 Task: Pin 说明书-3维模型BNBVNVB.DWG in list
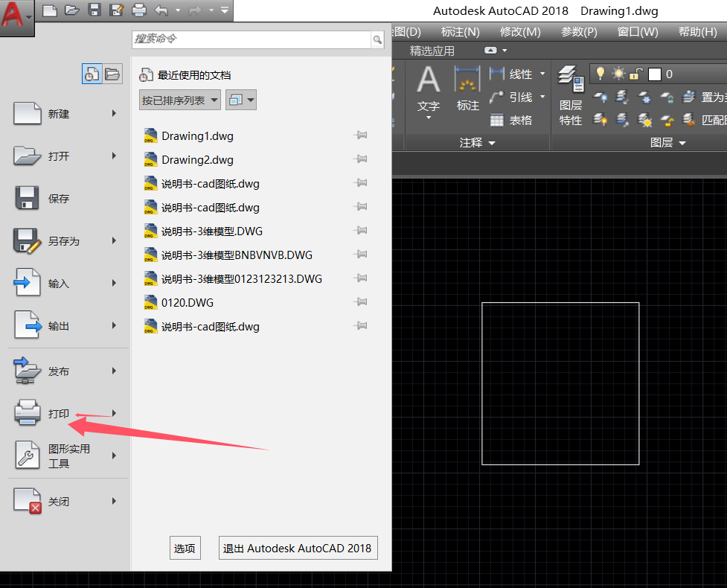point(360,254)
